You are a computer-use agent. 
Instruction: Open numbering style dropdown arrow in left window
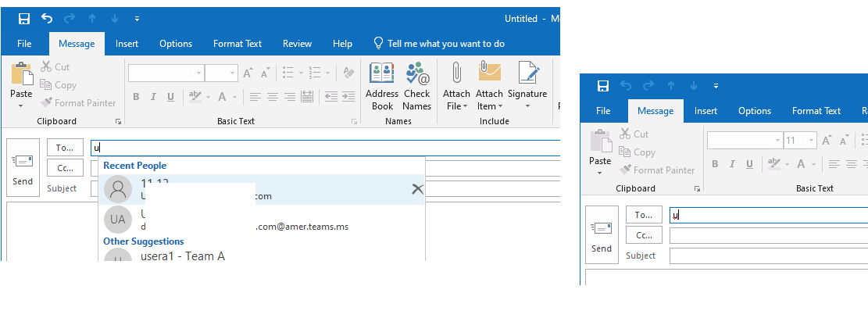(327, 73)
